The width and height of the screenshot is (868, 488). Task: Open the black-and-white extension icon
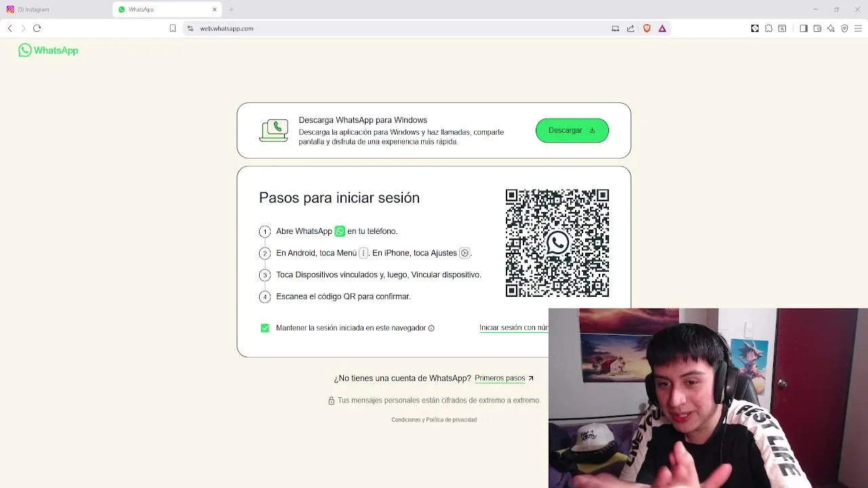coord(755,28)
